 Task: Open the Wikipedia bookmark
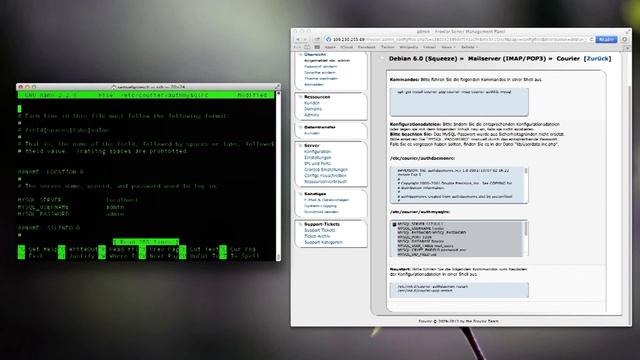[409, 47]
